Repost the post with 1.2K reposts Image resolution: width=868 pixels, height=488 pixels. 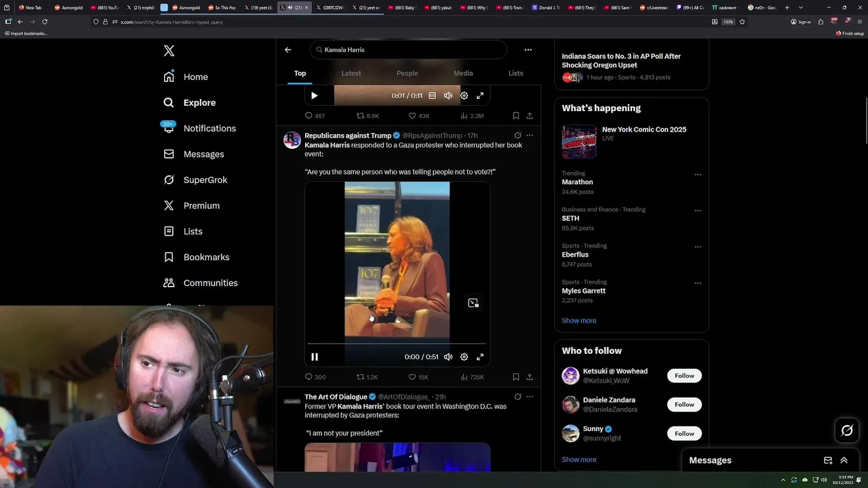click(368, 377)
